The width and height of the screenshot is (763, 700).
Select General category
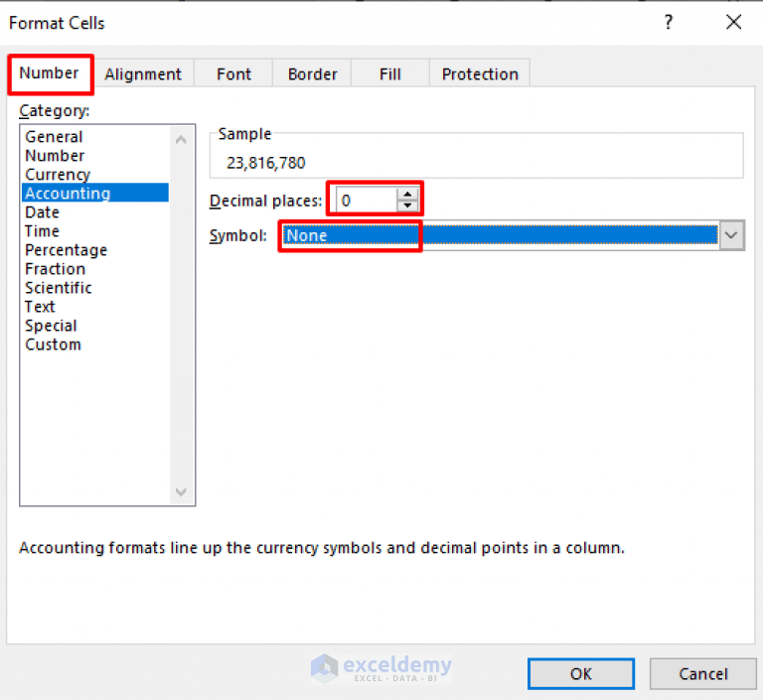click(95, 137)
